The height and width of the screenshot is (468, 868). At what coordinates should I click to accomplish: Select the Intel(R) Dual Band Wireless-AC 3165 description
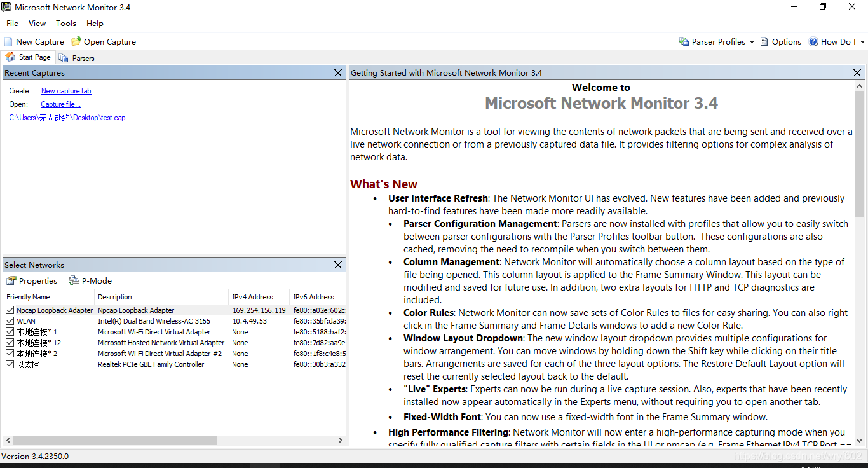pos(154,321)
